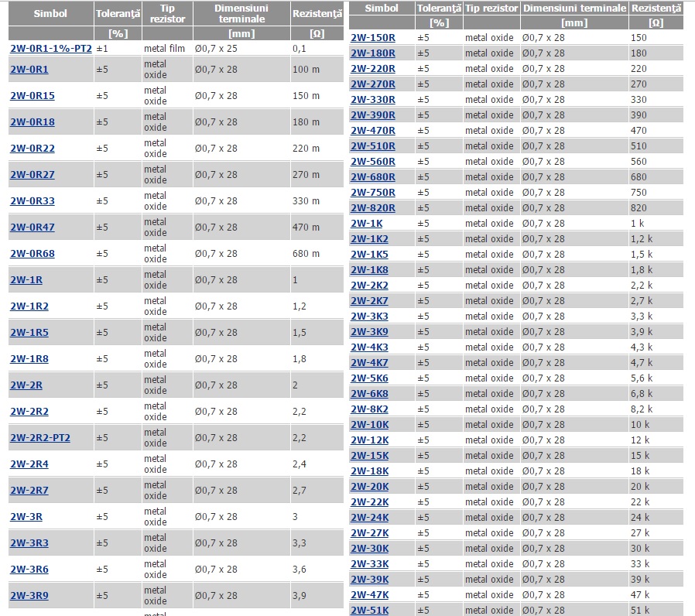Open the 2W-33K link

[x=370, y=565]
